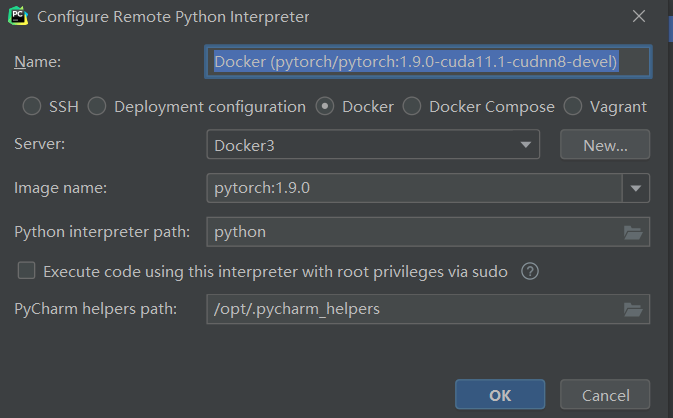673x418 pixels.
Task: Expand the Image name dropdown arrow
Action: click(636, 187)
